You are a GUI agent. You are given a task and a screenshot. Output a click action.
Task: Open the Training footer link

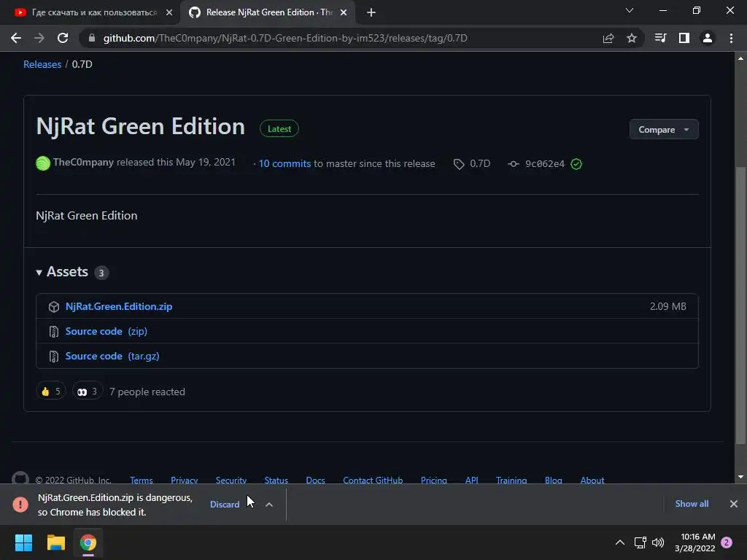[x=511, y=480]
